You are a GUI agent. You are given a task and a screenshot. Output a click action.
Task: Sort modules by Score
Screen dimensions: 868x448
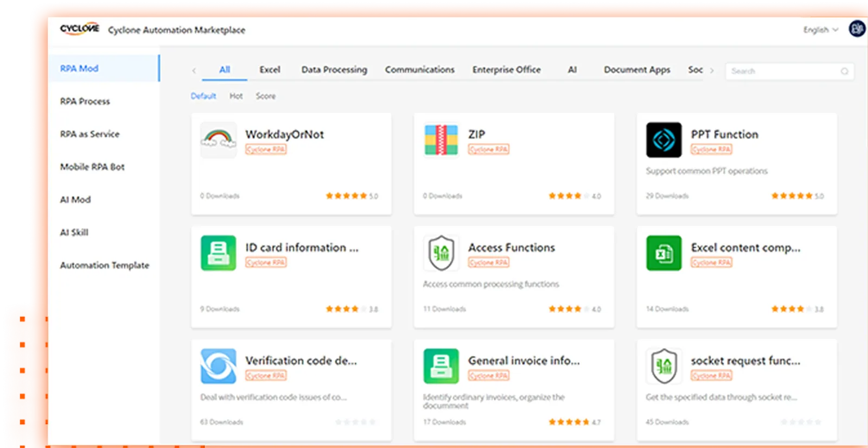pos(266,96)
